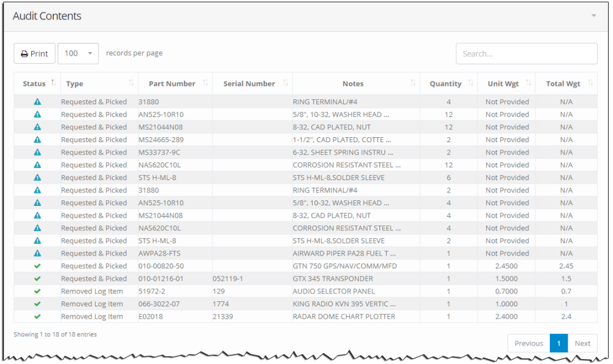Click RADAR DOME CHART PLOTTER note
This screenshot has width=613, height=364.
click(344, 316)
